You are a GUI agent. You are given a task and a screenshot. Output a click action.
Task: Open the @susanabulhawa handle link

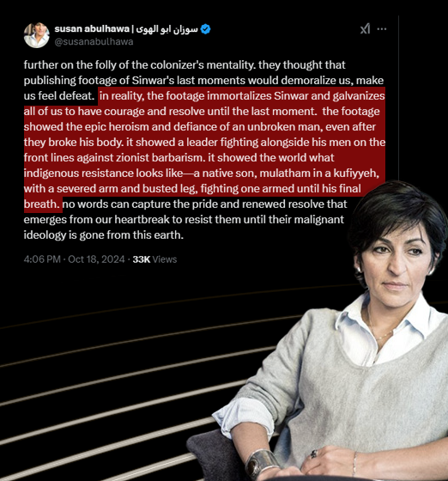[94, 42]
